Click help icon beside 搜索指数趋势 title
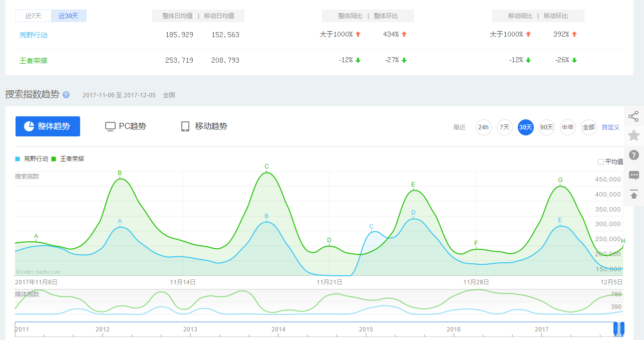 pyautogui.click(x=66, y=95)
